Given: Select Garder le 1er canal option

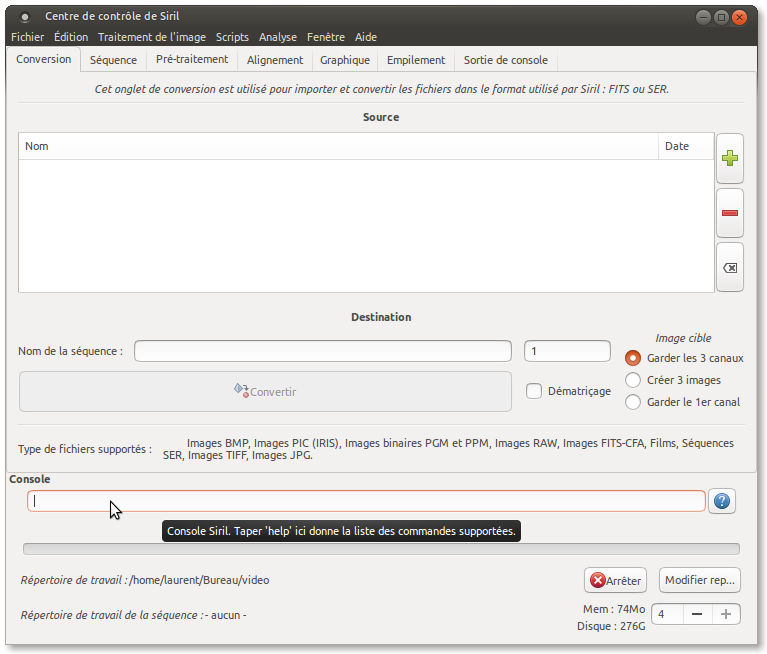Looking at the screenshot, I should pos(633,402).
